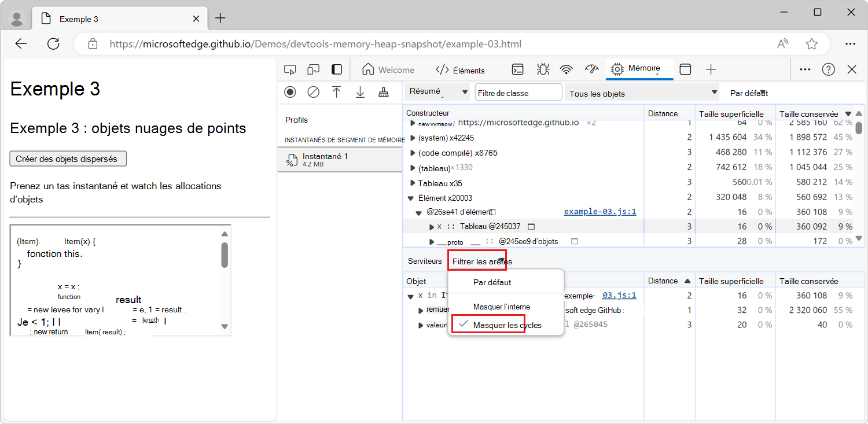This screenshot has width=868, height=424.
Task: Click the browser back arrow
Action: pos(21,44)
